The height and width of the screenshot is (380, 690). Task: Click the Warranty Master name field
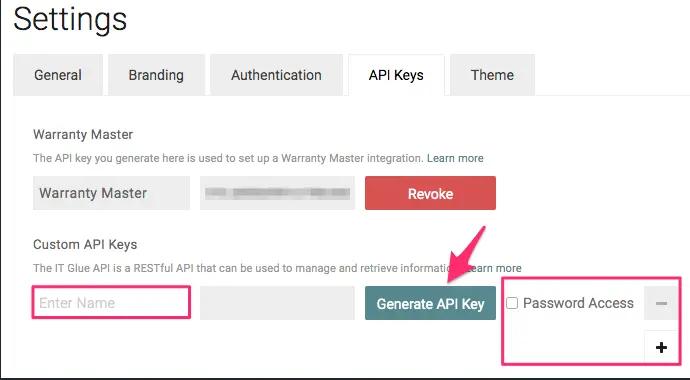[x=111, y=193]
